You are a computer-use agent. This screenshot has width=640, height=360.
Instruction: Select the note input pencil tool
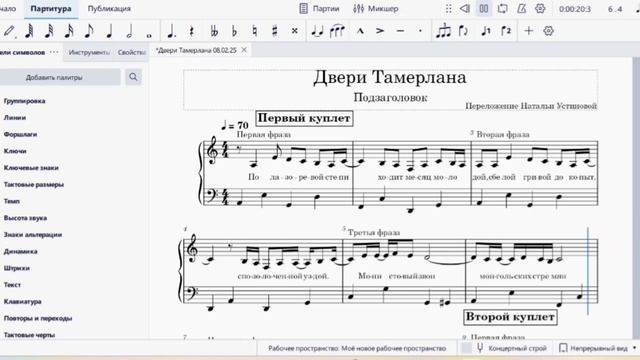[x=9, y=31]
